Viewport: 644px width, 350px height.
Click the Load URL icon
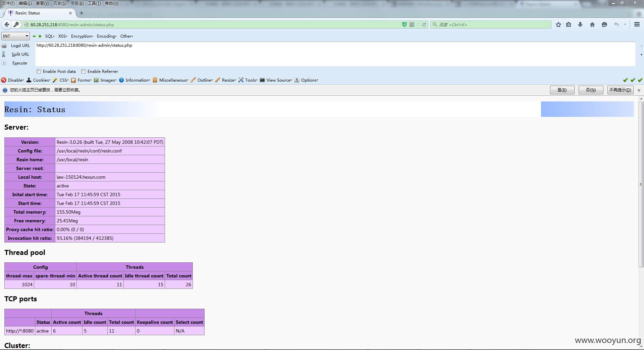coord(4,46)
